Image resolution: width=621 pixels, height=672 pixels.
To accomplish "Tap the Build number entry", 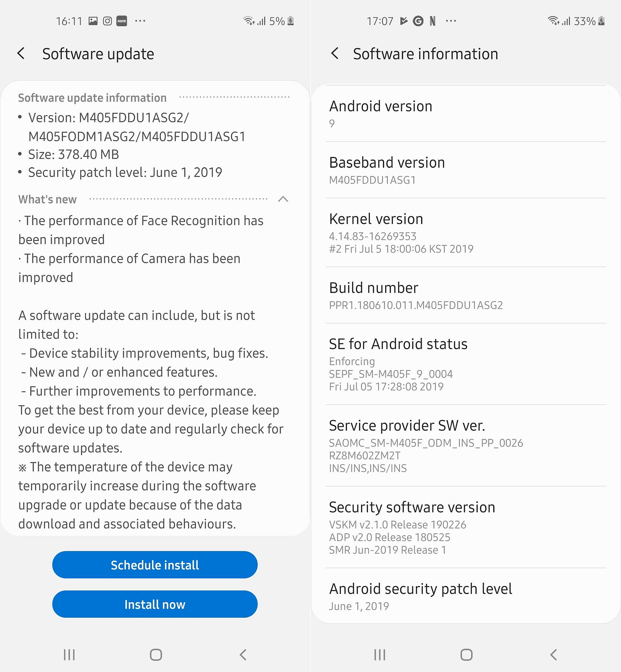I will pos(466,296).
